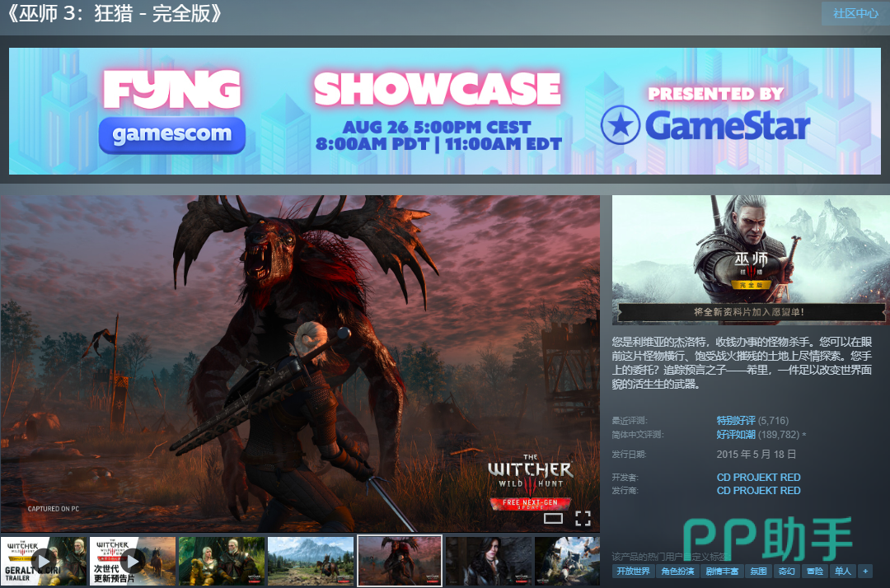The width and height of the screenshot is (890, 588).
Task: Select the highlighted fiend monster screenshot thumbnail
Action: 400,561
